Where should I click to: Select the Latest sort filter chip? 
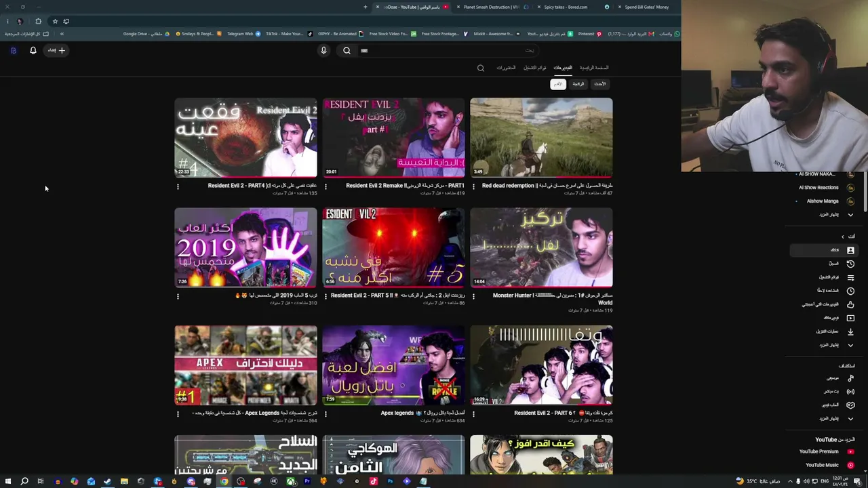pos(600,84)
